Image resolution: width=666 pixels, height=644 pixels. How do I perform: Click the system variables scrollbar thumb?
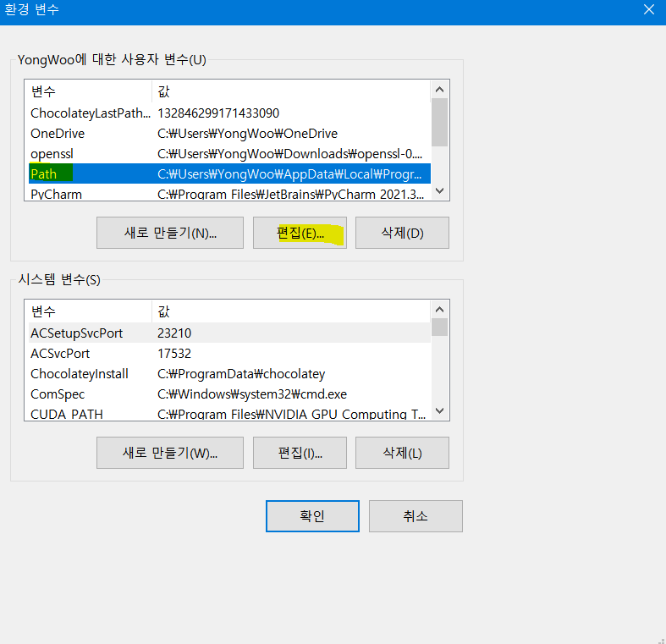439,328
